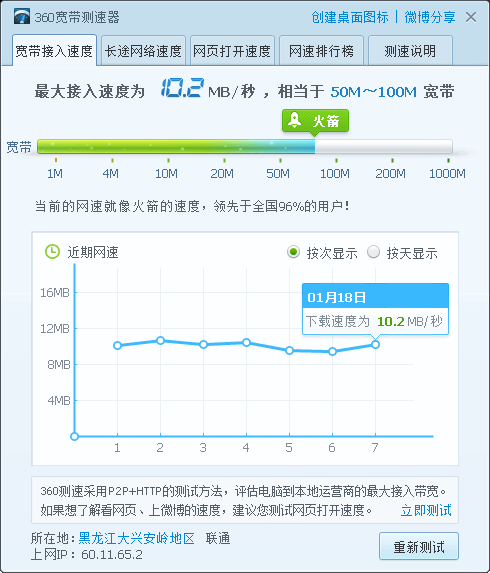Image resolution: width=490 pixels, height=573 pixels.
Task: Click the chart origin point at zero
Action: 75,436
